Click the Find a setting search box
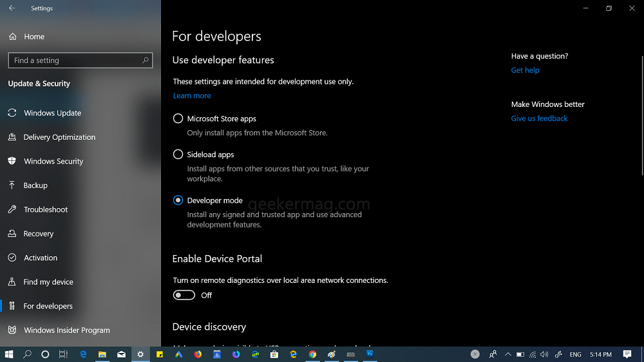The height and width of the screenshot is (362, 644). click(80, 61)
